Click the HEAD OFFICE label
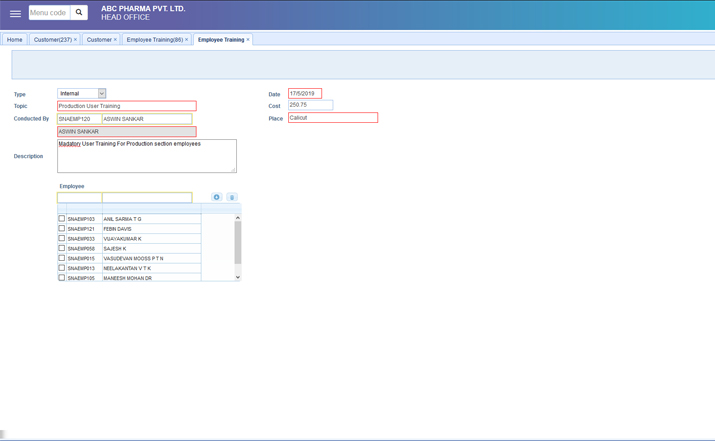Image resolution: width=715 pixels, height=441 pixels. pyautogui.click(x=125, y=17)
